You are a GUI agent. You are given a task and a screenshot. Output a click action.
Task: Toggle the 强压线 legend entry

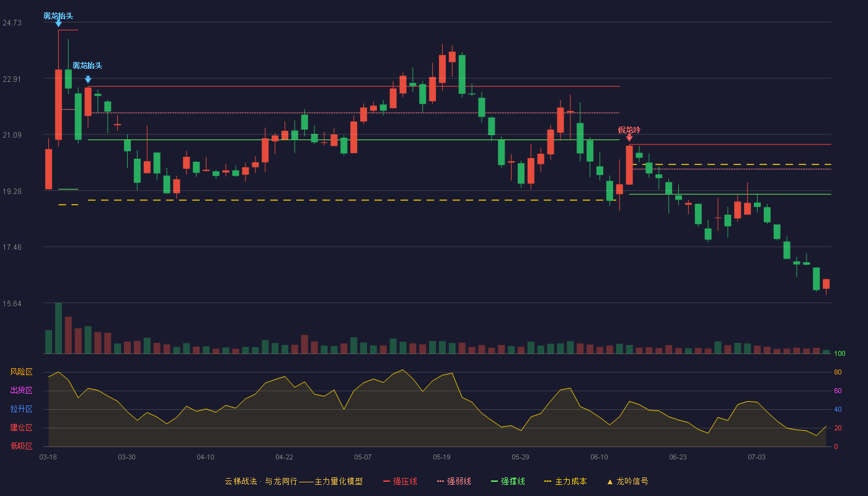click(400, 481)
